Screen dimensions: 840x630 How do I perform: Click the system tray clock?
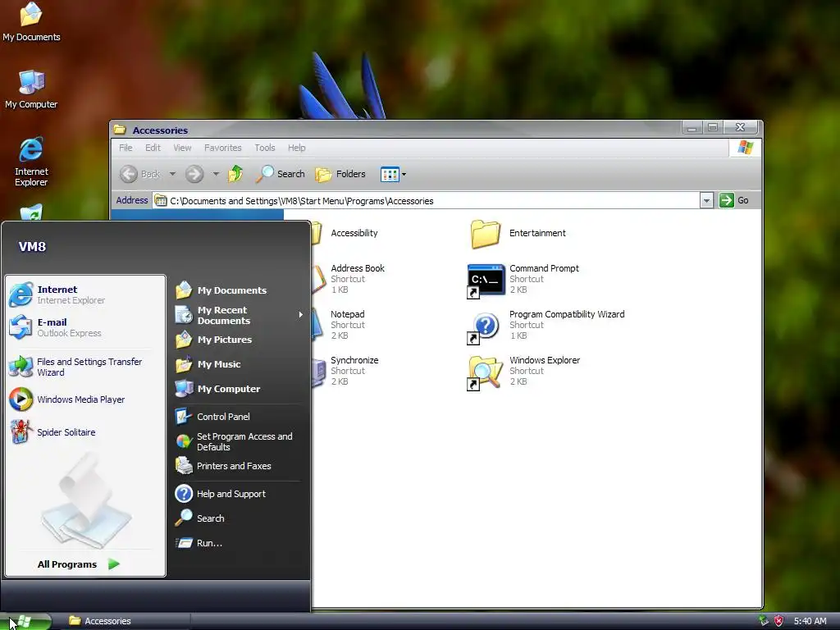point(810,622)
